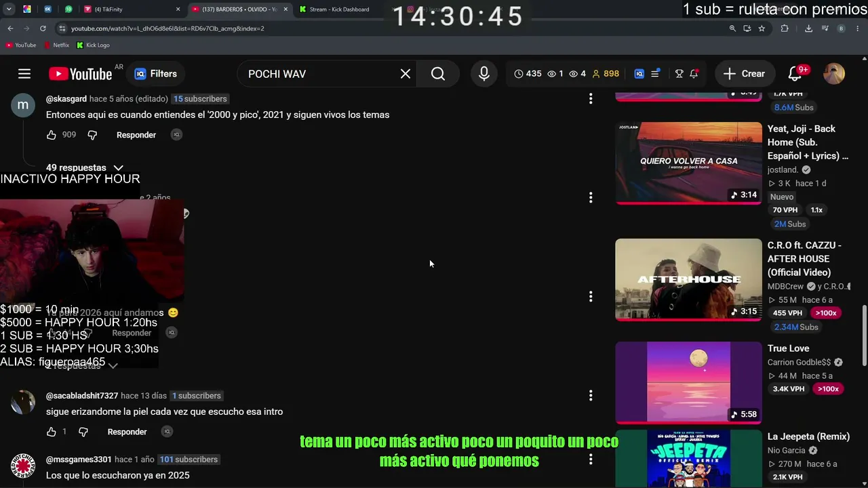This screenshot has height=488, width=868.
Task: Open options menu for @mssgames3301's comment
Action: coord(591,460)
